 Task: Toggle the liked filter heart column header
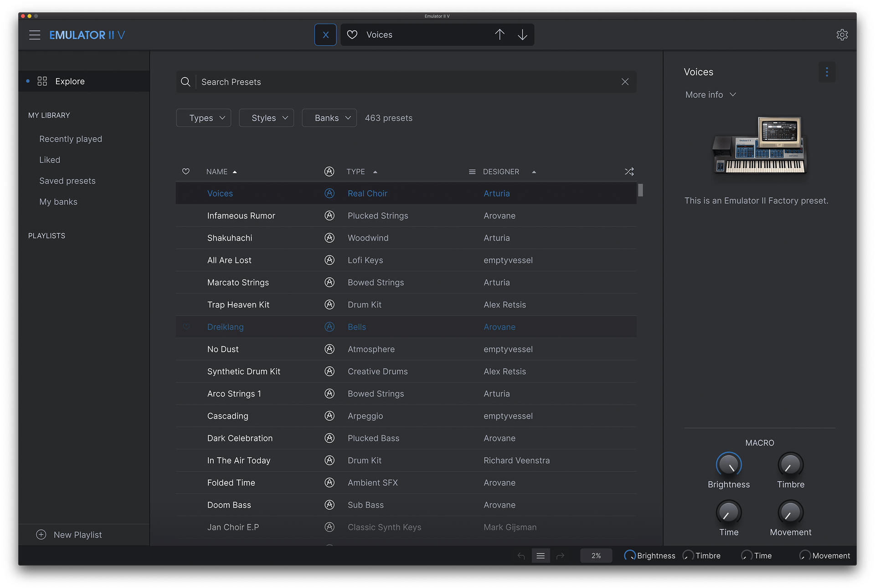pos(186,172)
